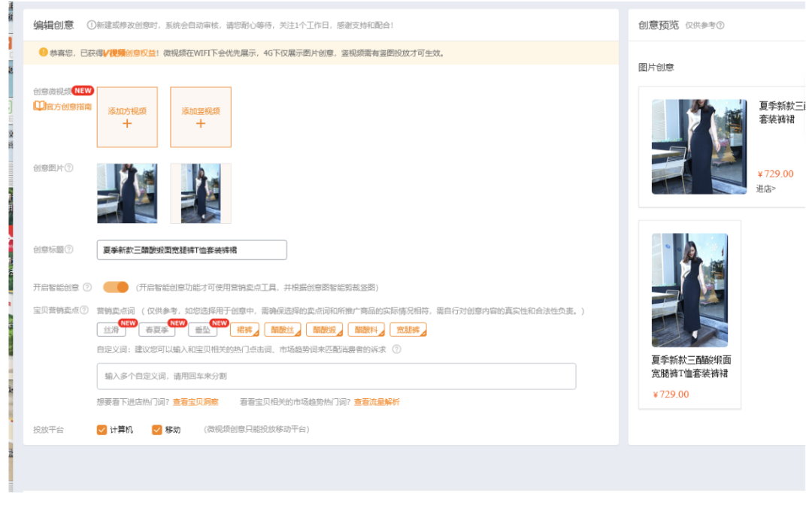The width and height of the screenshot is (812, 511).
Task: Select the first creative image thumbnail
Action: point(126,193)
